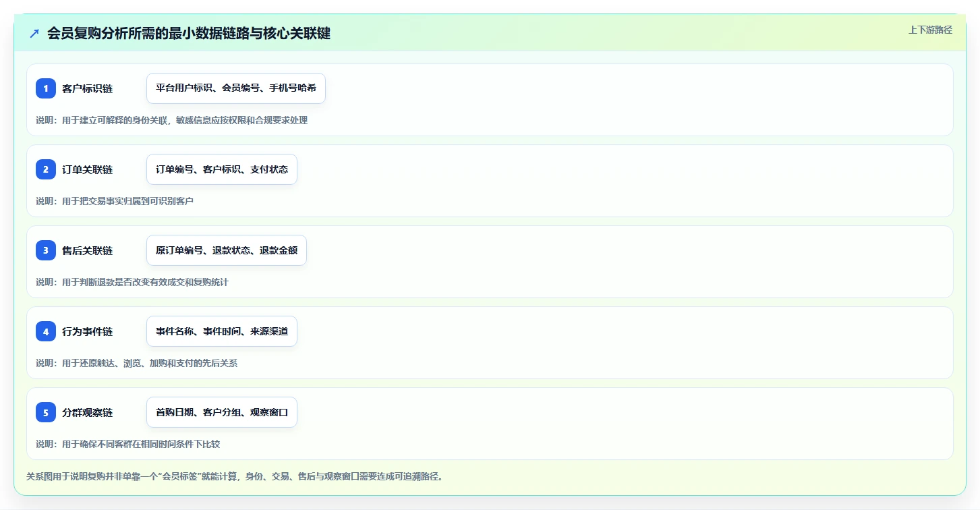Click the 首购日期、客户分组、观察窗口 chip
This screenshot has height=510, width=980.
[222, 412]
